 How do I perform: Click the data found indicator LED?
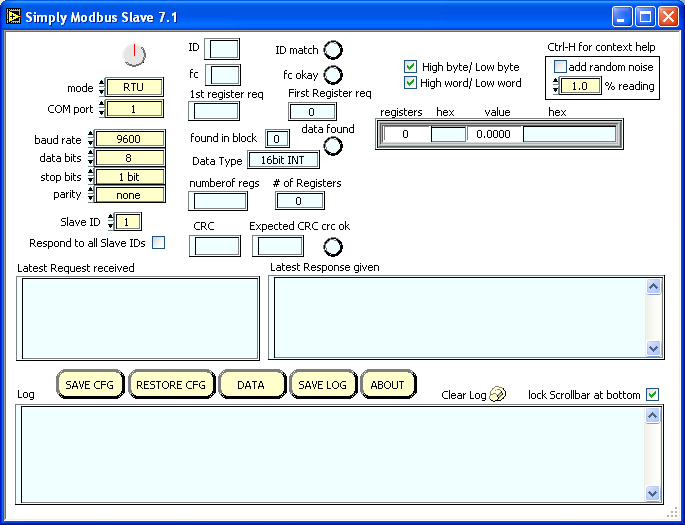[333, 146]
